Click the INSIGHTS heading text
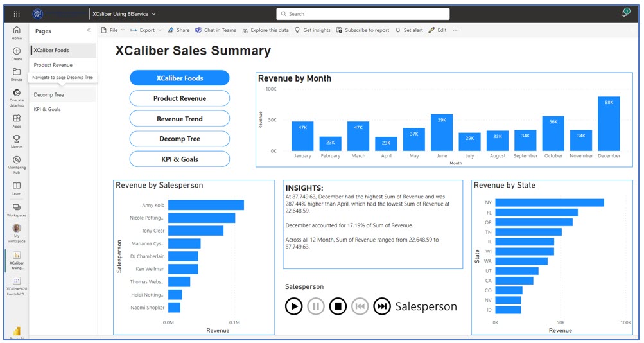 pos(304,189)
